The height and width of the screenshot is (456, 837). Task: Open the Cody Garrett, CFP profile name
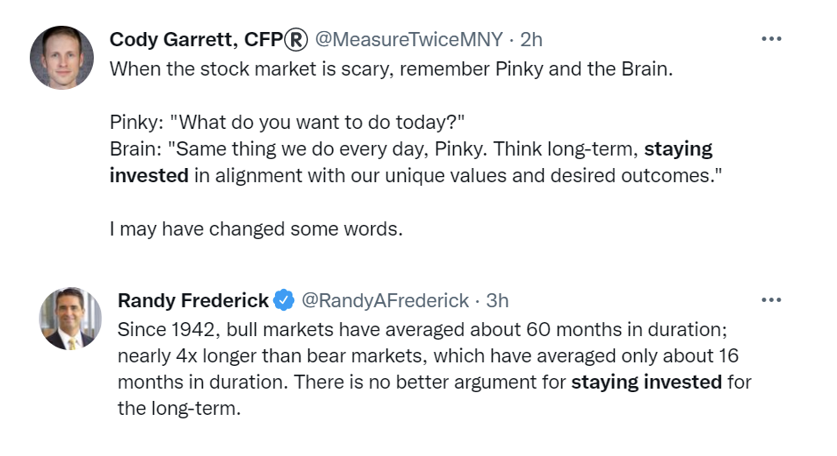click(x=209, y=39)
